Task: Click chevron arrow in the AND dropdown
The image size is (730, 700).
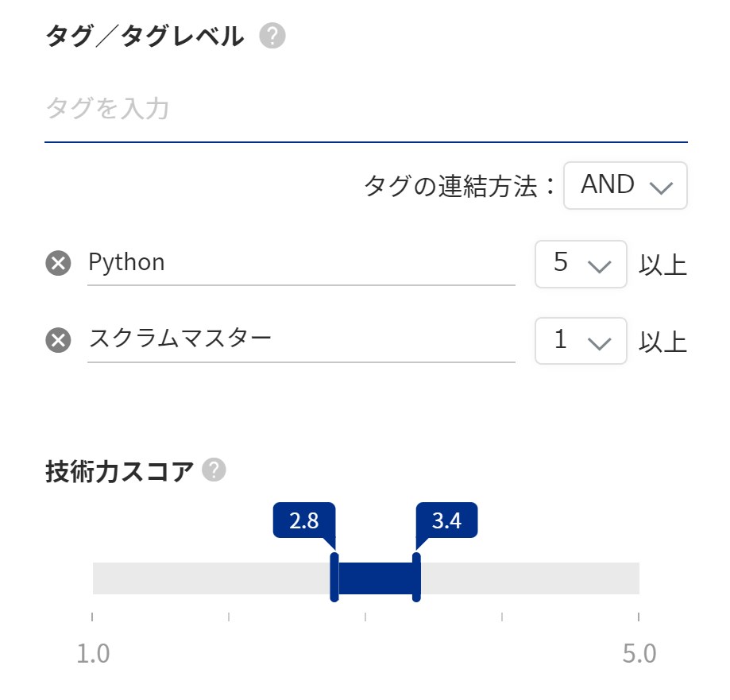Action: click(x=661, y=188)
